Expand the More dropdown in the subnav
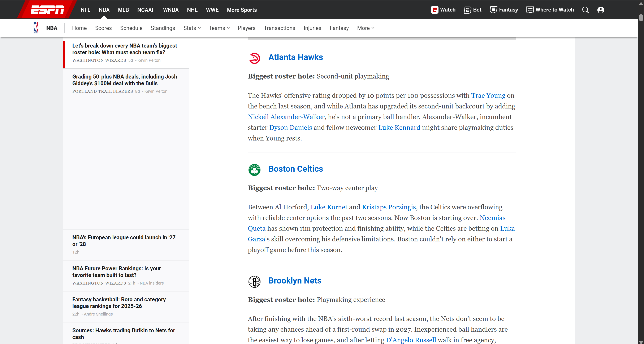The image size is (644, 344). (x=365, y=28)
